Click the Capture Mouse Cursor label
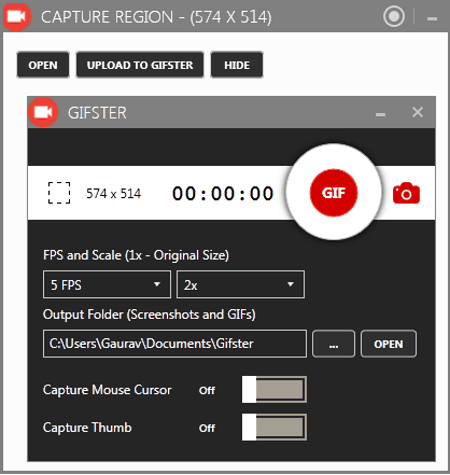This screenshot has height=475, width=450. 107,390
